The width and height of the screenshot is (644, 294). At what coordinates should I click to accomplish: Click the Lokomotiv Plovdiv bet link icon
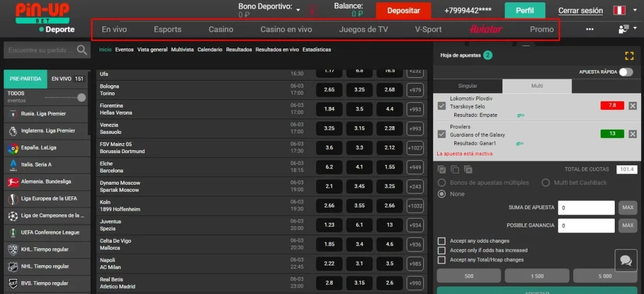click(520, 115)
